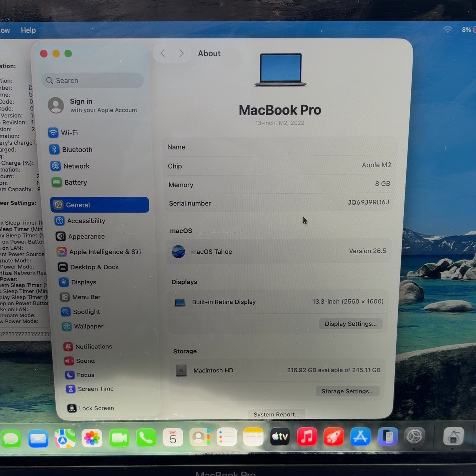Go forward using the right chevron

click(181, 53)
